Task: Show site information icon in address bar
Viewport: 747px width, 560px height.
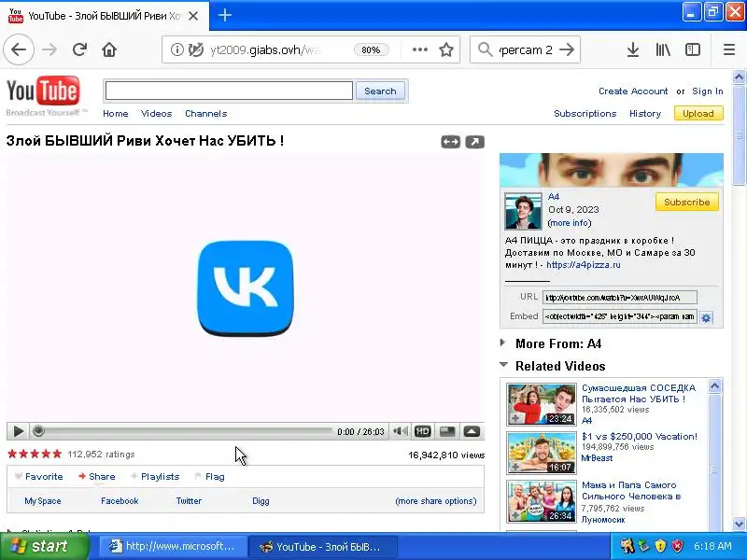Action: coord(176,49)
